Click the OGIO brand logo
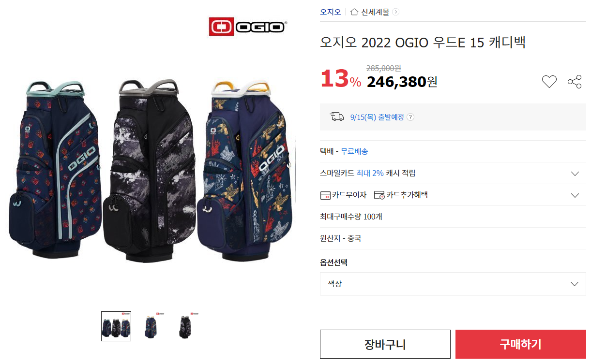This screenshot has height=364, width=591. coord(248,27)
